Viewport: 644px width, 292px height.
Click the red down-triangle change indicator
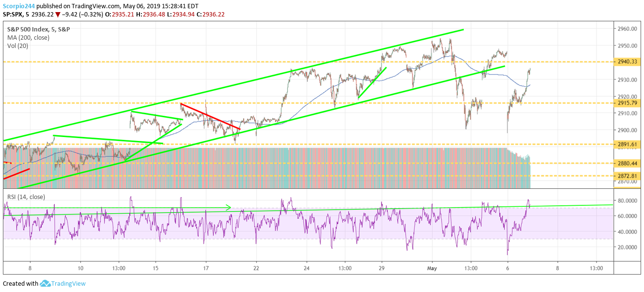pyautogui.click(x=58, y=15)
